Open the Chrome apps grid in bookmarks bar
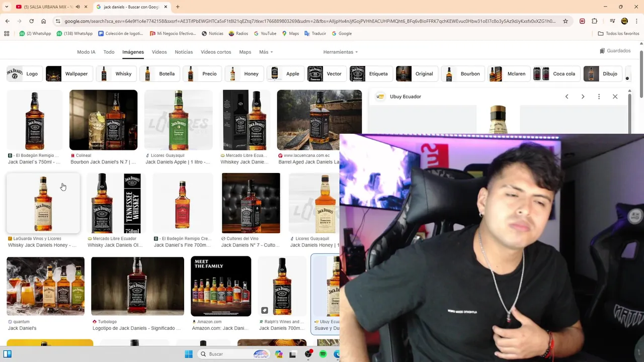This screenshot has width=644, height=362. click(7, 34)
